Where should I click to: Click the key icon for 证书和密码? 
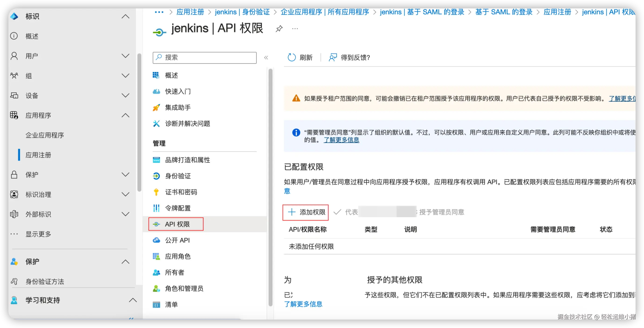[156, 192]
